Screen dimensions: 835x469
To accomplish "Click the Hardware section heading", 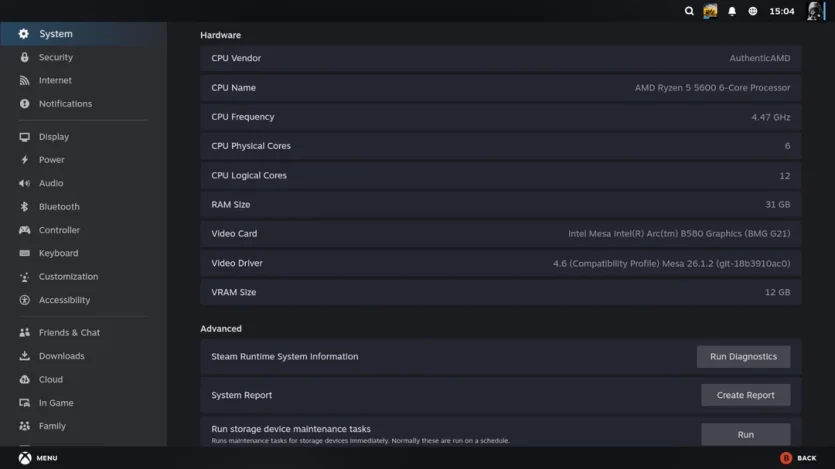I will point(220,35).
